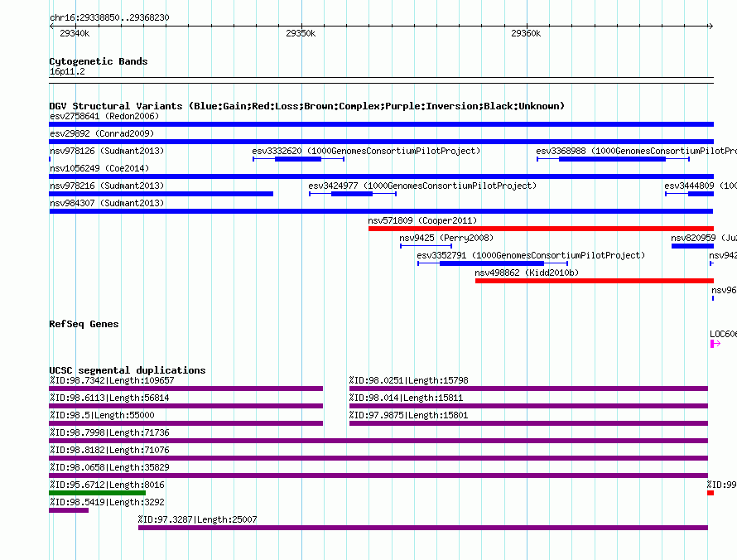Image resolution: width=737 pixels, height=560 pixels.
Task: Click the 29340k ruler tick label
Action: click(x=75, y=33)
